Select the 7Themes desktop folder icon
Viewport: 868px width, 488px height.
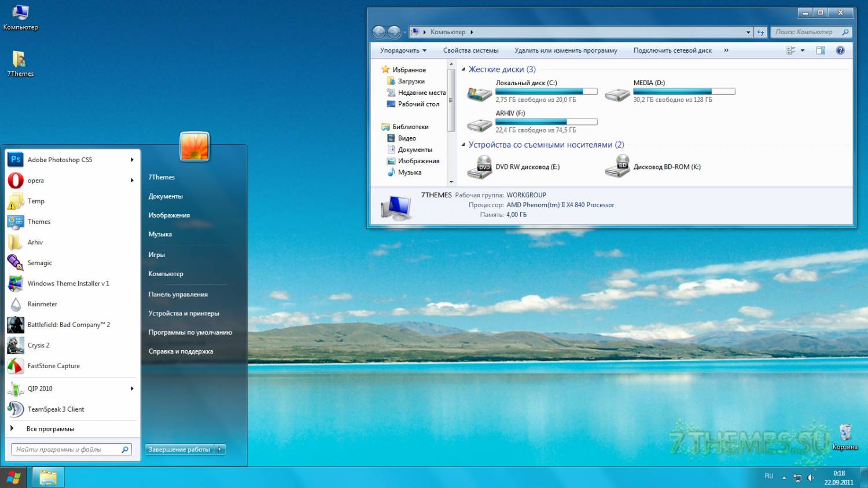[20, 64]
